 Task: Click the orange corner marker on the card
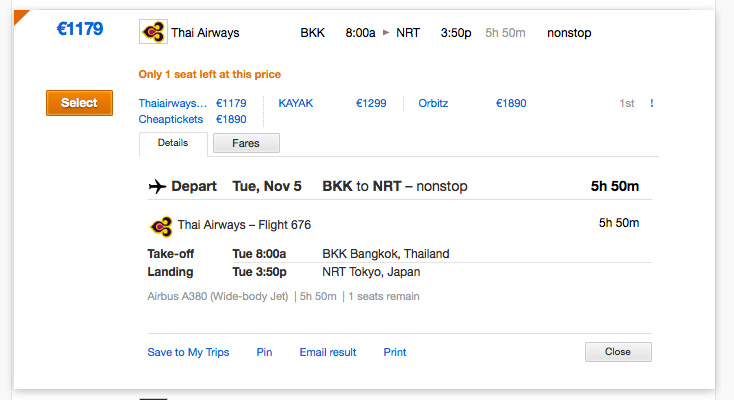[22, 17]
